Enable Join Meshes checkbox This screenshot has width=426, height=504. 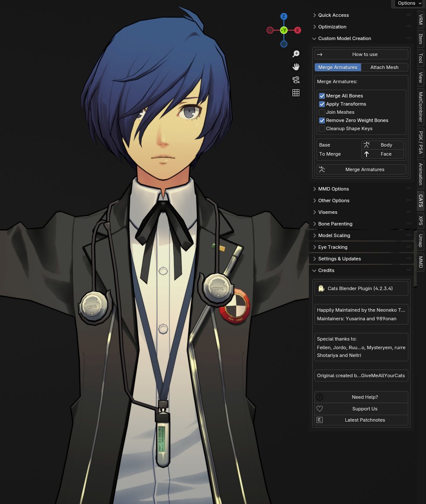[322, 112]
